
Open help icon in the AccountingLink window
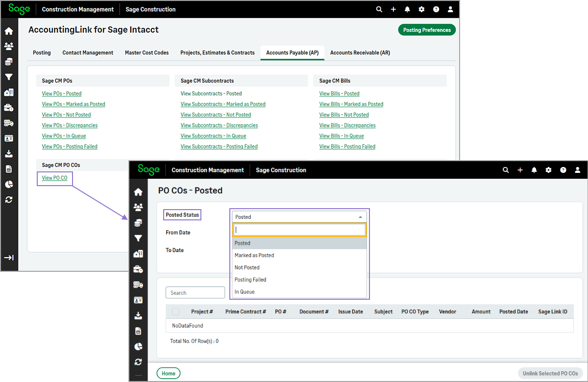point(436,9)
